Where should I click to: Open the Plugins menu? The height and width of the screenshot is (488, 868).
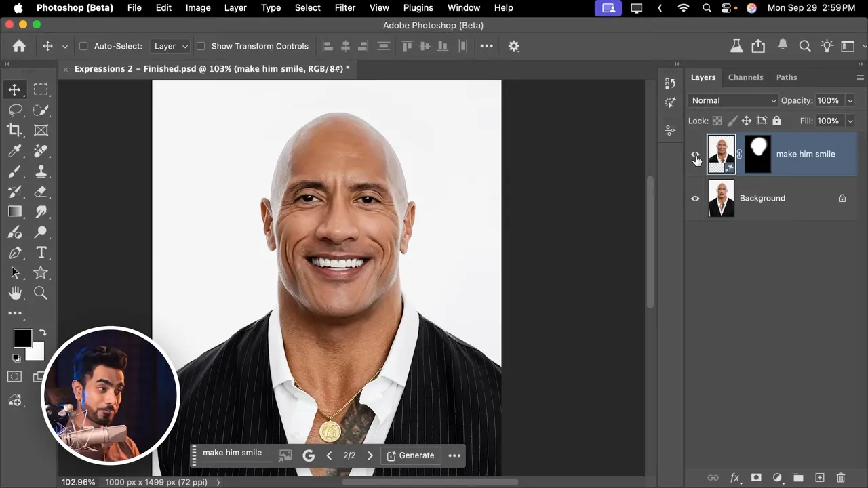click(418, 7)
